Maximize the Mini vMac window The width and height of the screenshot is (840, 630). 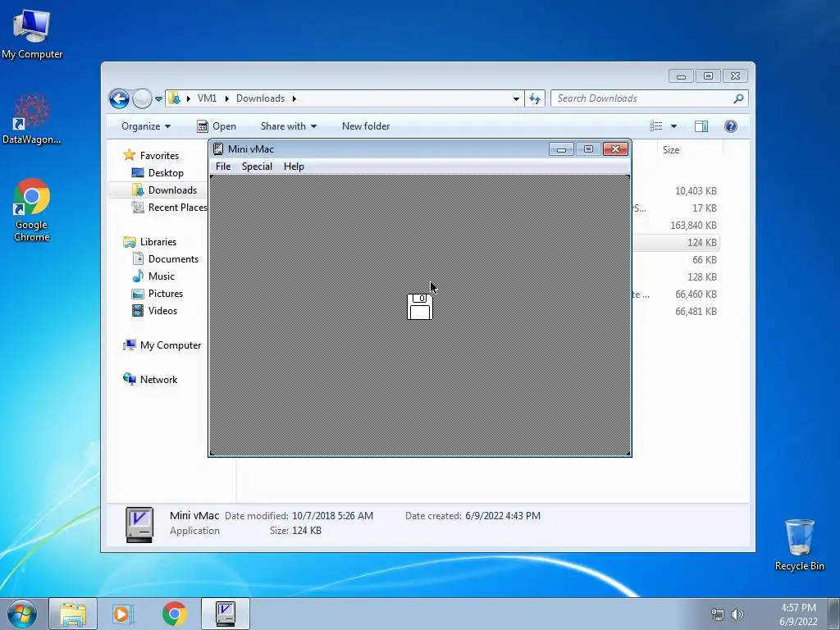pyautogui.click(x=588, y=149)
